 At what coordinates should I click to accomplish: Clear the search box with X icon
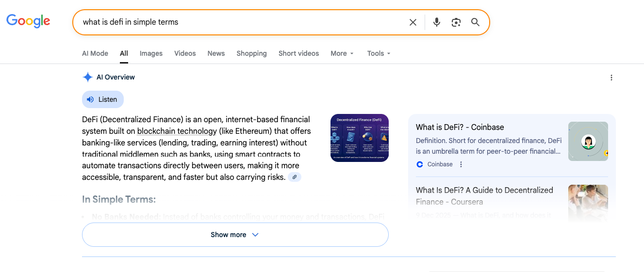[413, 22]
